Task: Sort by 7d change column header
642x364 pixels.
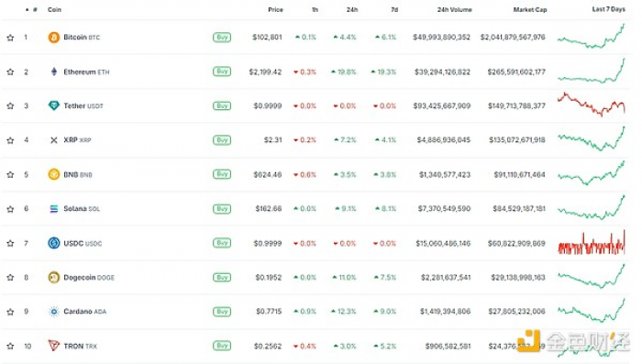Action: (x=394, y=9)
